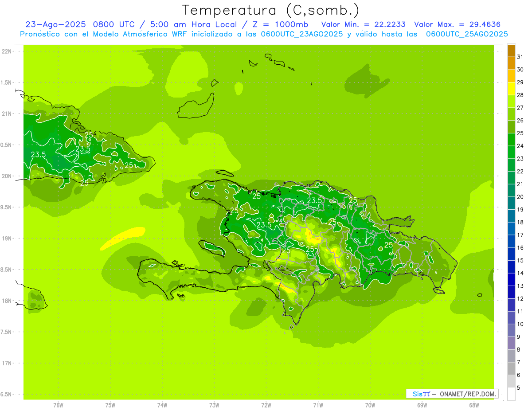Click the '8.5N' latitude label
The image size is (532, 411).
coord(6,270)
